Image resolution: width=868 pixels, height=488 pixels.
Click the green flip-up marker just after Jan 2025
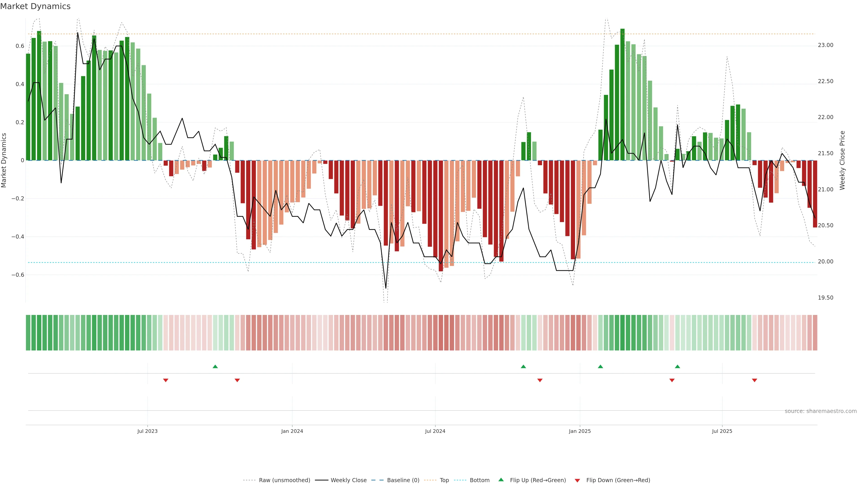(x=600, y=366)
